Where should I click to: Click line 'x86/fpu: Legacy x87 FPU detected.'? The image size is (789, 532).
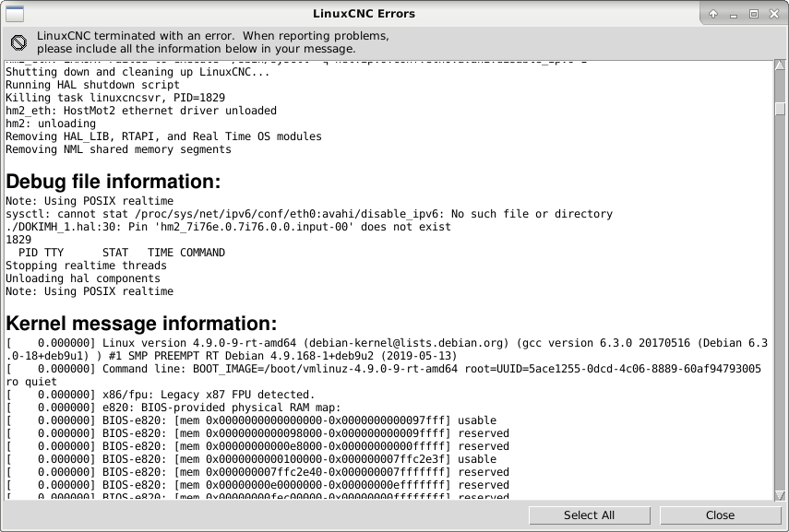[x=160, y=395]
